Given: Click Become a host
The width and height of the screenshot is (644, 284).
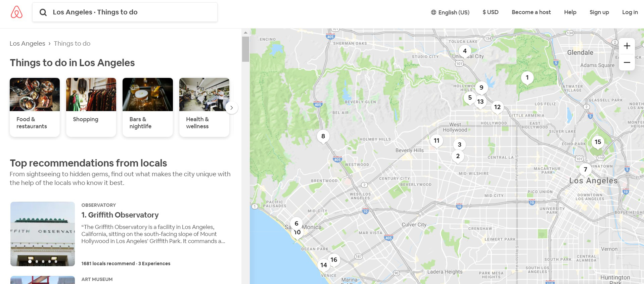Looking at the screenshot, I should (x=531, y=12).
